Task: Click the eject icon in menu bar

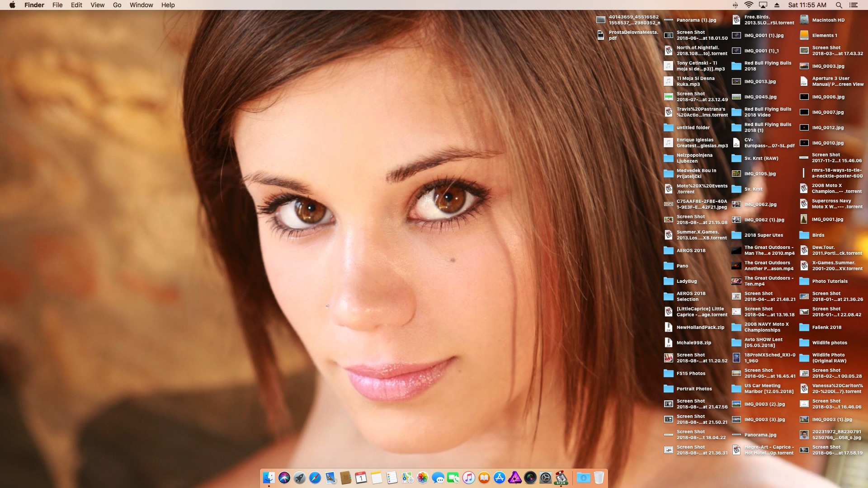Action: pos(777,5)
